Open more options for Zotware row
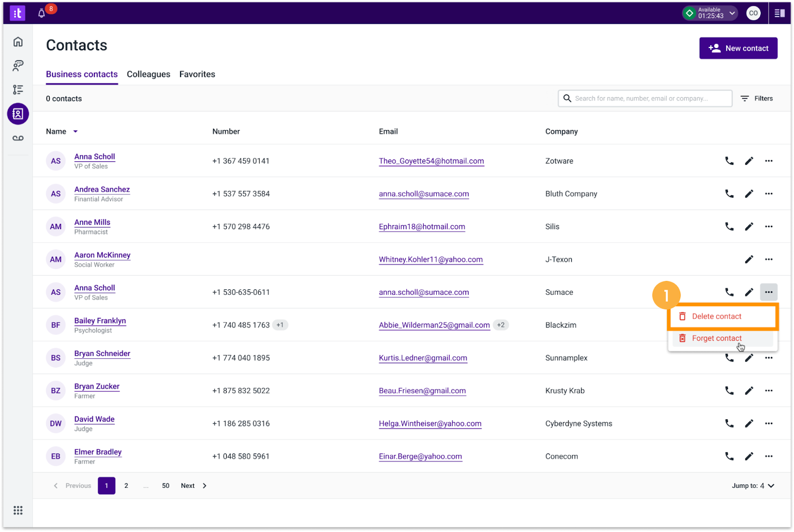794x532 pixels. (769, 161)
